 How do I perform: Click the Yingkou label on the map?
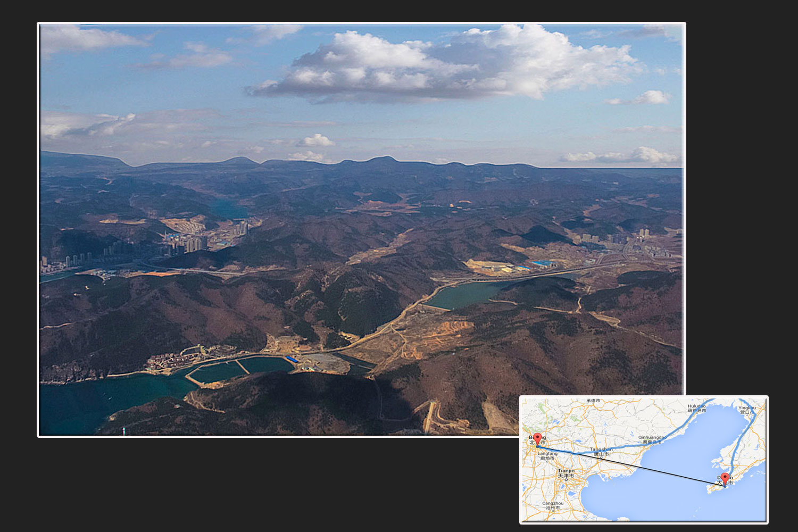[747, 410]
